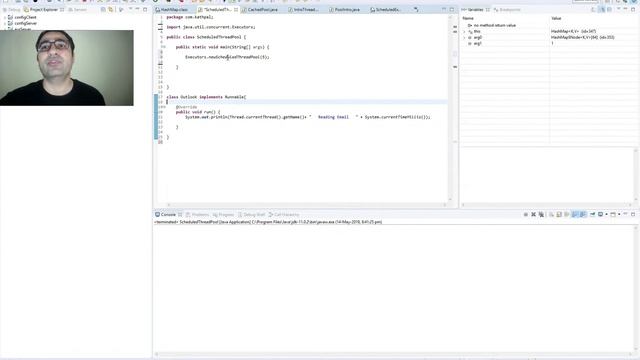Switch to the Servers view tab
640x360 pixels.
pos(78,9)
